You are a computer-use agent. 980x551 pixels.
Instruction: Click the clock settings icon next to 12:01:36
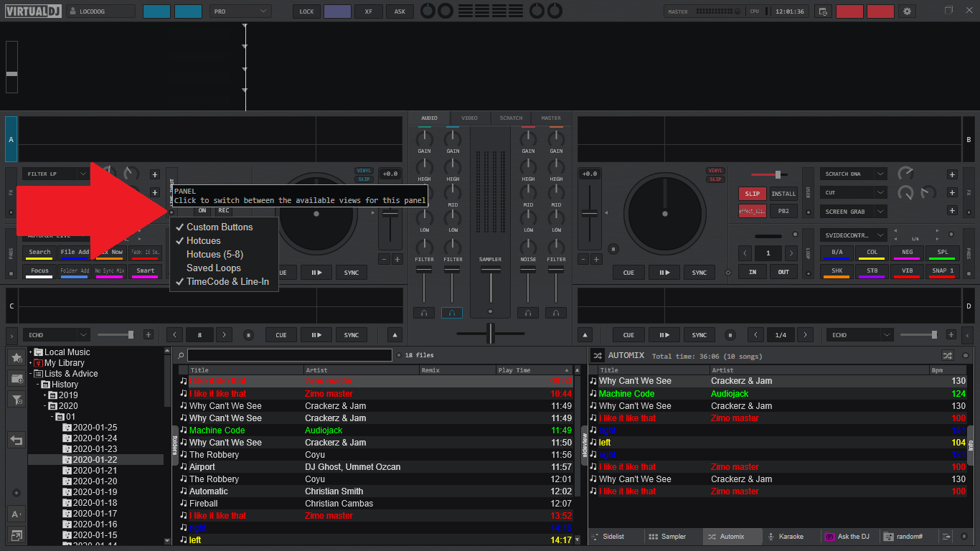[823, 11]
